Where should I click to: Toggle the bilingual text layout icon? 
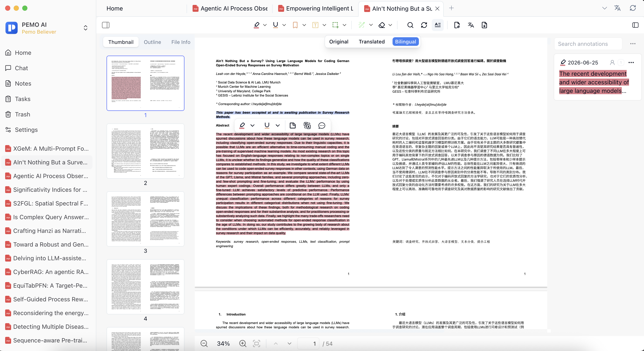[x=438, y=25]
